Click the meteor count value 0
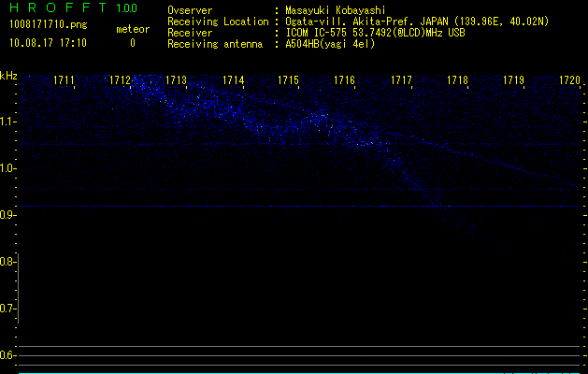Image resolution: width=588 pixels, height=374 pixels. (133, 43)
